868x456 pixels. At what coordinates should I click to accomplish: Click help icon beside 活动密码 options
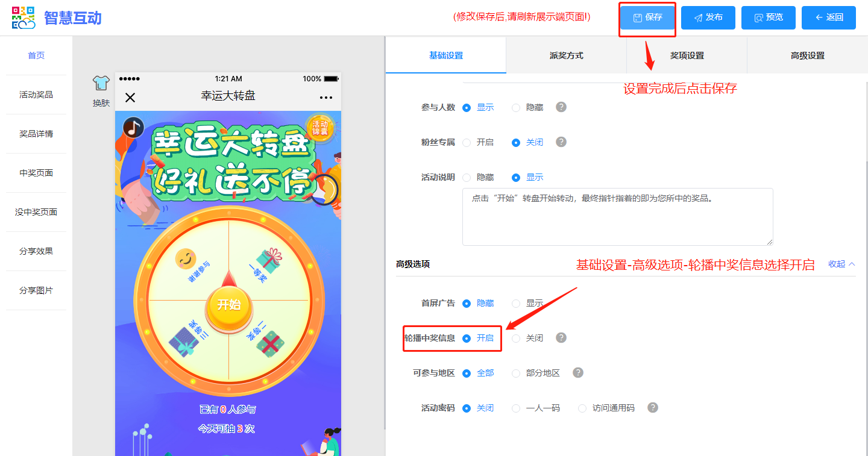coord(652,408)
